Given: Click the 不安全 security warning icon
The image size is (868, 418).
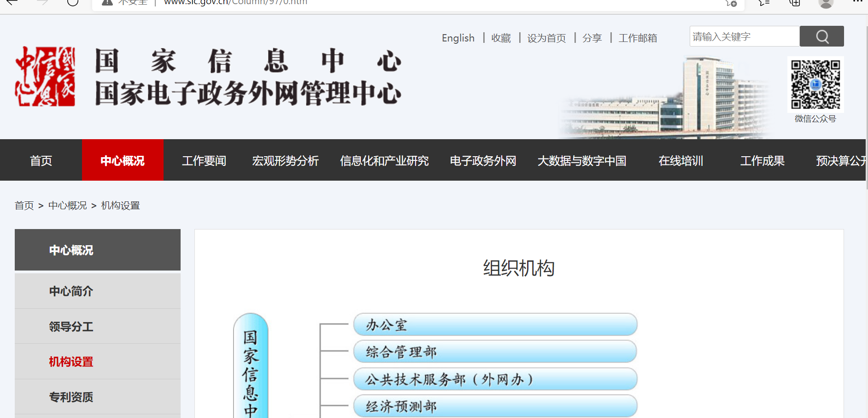Looking at the screenshot, I should [x=107, y=2].
